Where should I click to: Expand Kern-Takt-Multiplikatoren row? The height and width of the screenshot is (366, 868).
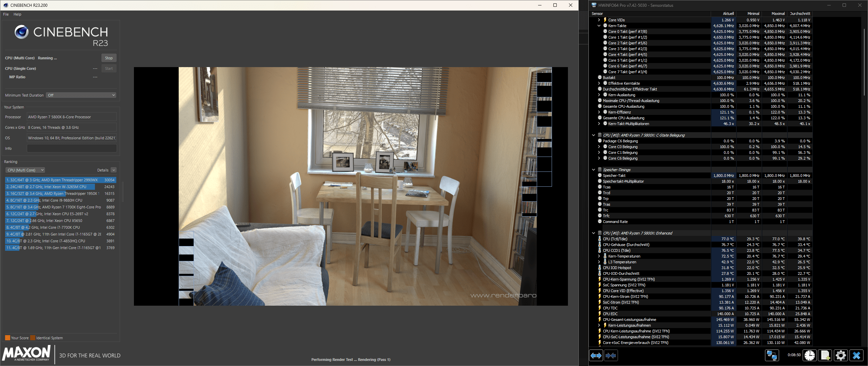point(599,124)
